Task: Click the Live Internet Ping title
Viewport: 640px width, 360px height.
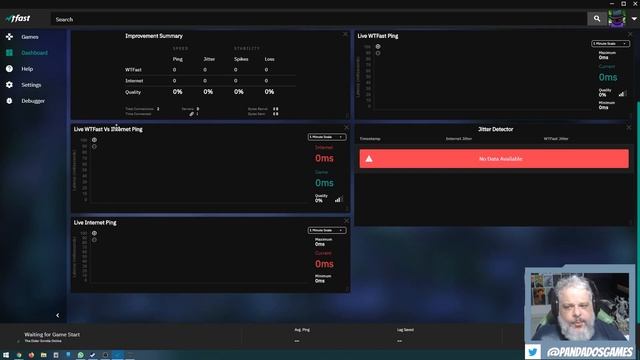Action: click(95, 222)
